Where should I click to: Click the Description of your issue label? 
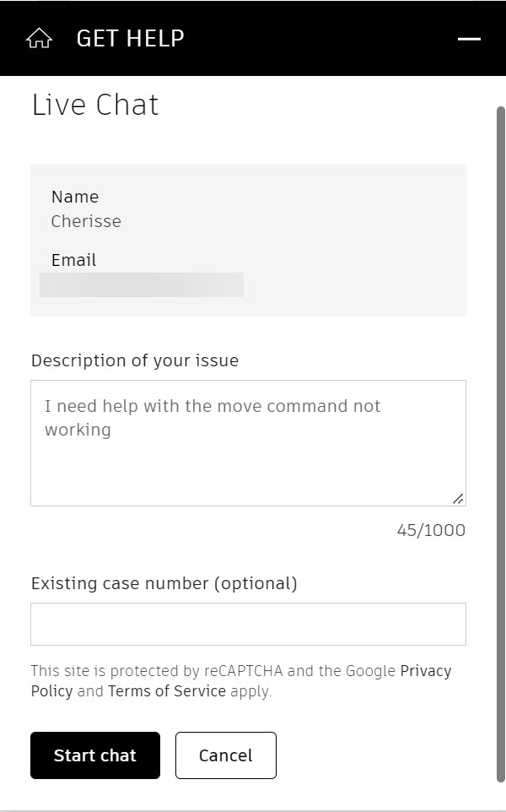click(x=135, y=360)
